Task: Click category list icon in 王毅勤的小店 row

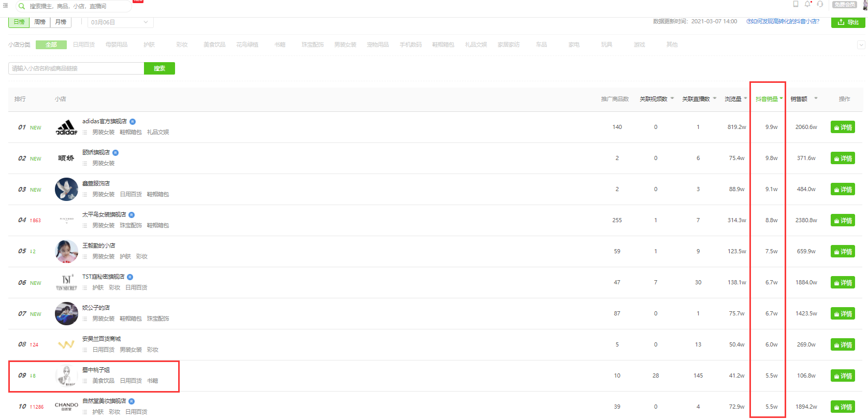Action: click(x=85, y=257)
